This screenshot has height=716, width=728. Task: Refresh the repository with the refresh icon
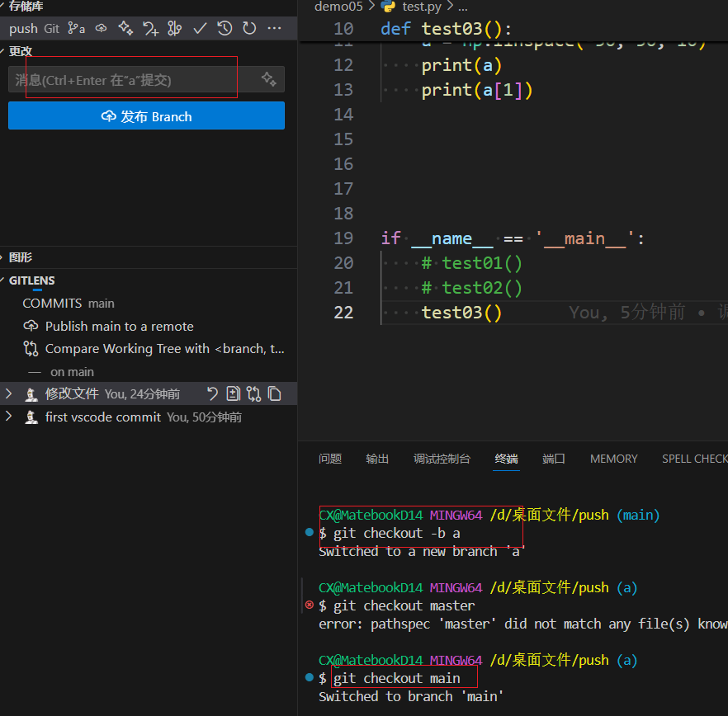point(249,28)
